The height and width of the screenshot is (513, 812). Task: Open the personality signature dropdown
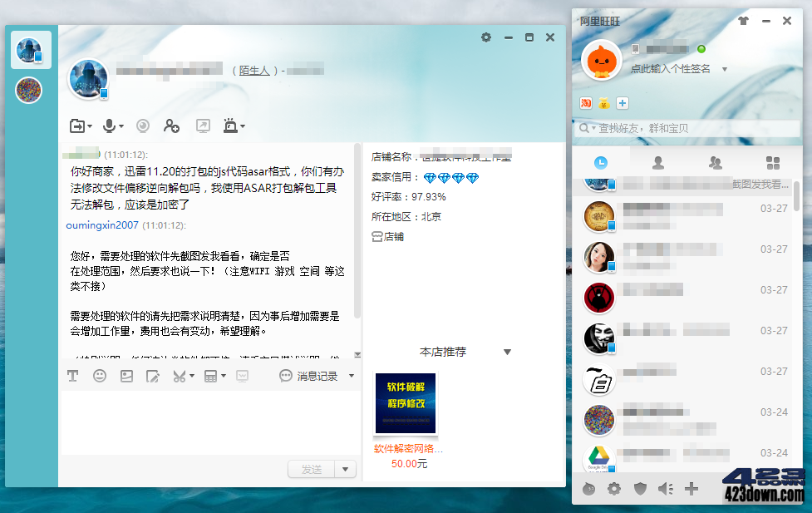coord(724,69)
